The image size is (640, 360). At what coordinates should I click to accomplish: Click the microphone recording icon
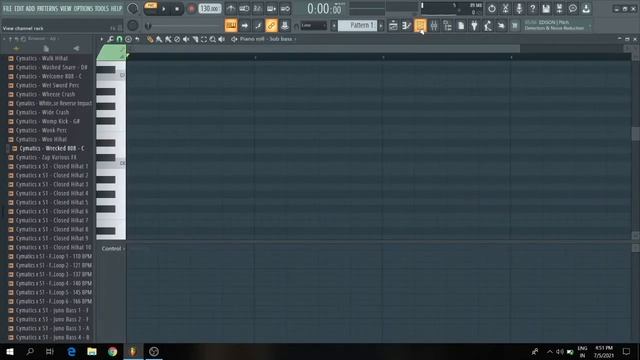(x=519, y=9)
